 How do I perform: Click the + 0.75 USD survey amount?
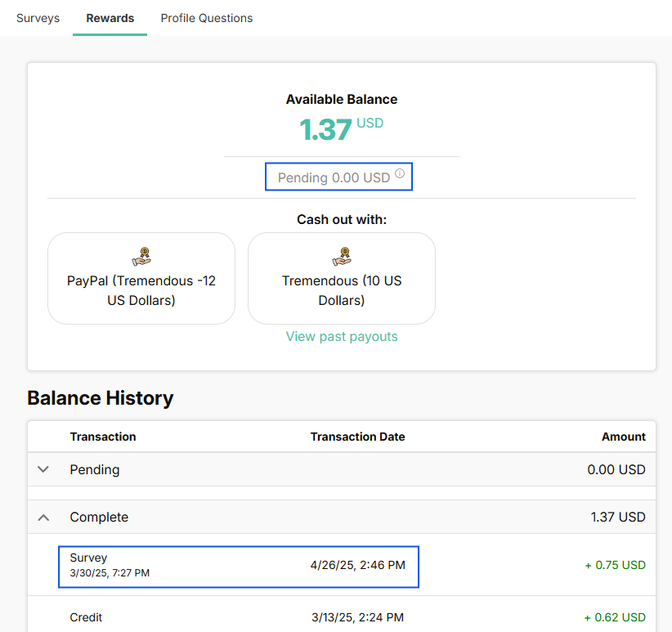[614, 565]
